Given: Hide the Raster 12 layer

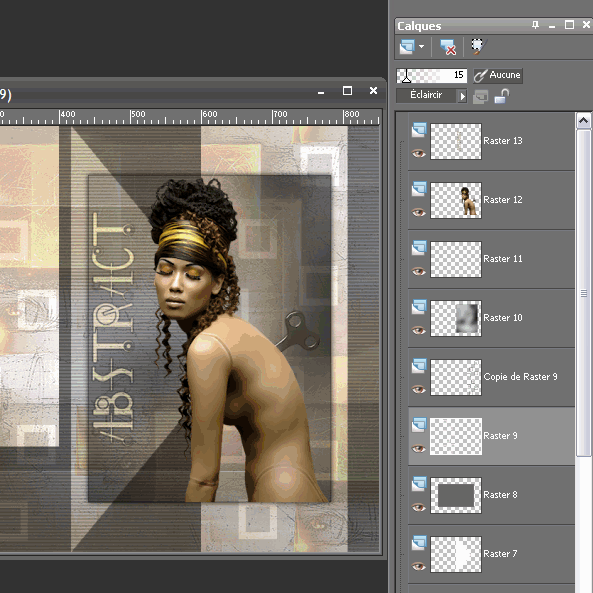Looking at the screenshot, I should pos(419,212).
